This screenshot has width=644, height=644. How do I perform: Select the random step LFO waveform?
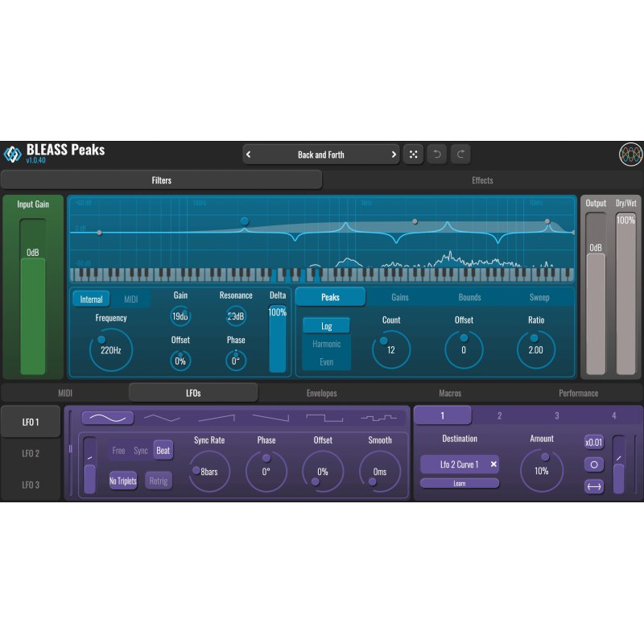pos(378,418)
